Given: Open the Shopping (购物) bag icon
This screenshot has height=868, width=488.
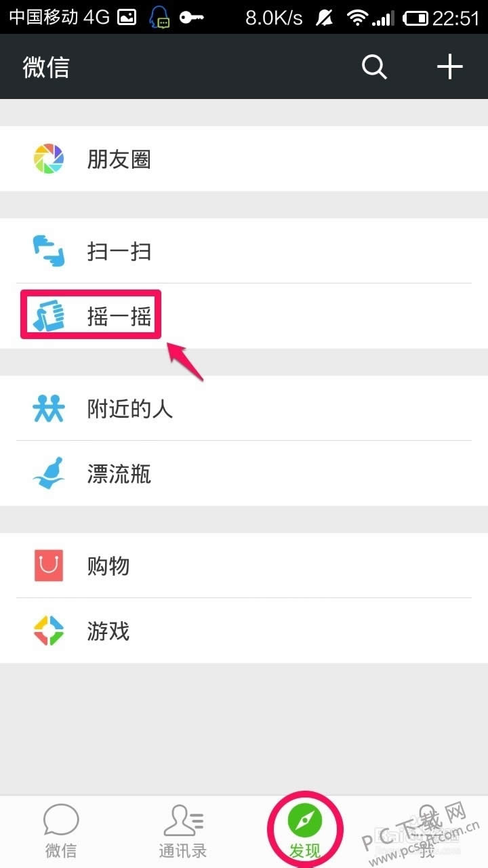Looking at the screenshot, I should (48, 565).
